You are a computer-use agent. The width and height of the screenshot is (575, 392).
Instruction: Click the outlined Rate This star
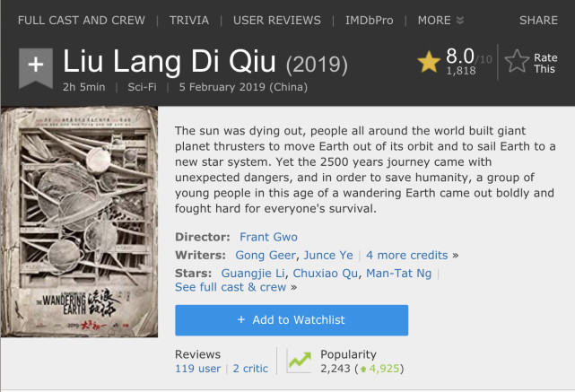517,61
